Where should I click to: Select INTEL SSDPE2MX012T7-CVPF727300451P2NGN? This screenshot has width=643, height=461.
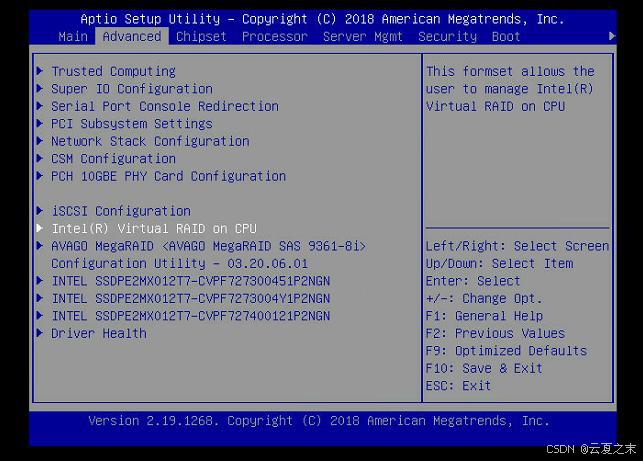pos(191,281)
